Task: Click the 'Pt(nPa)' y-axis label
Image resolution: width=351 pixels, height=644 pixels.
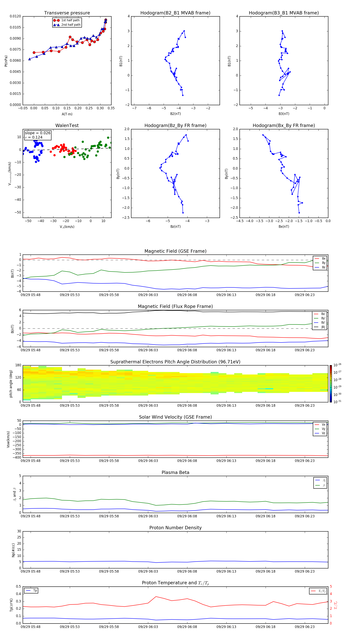Action: point(6,61)
